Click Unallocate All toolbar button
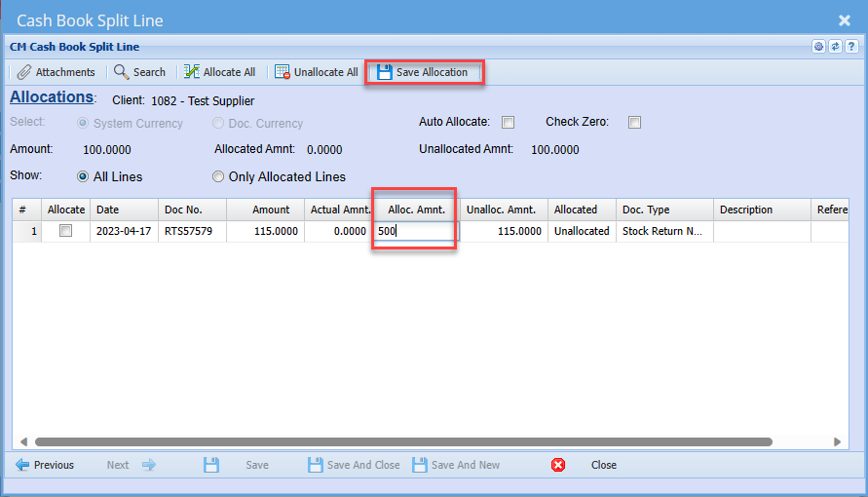 click(x=317, y=72)
